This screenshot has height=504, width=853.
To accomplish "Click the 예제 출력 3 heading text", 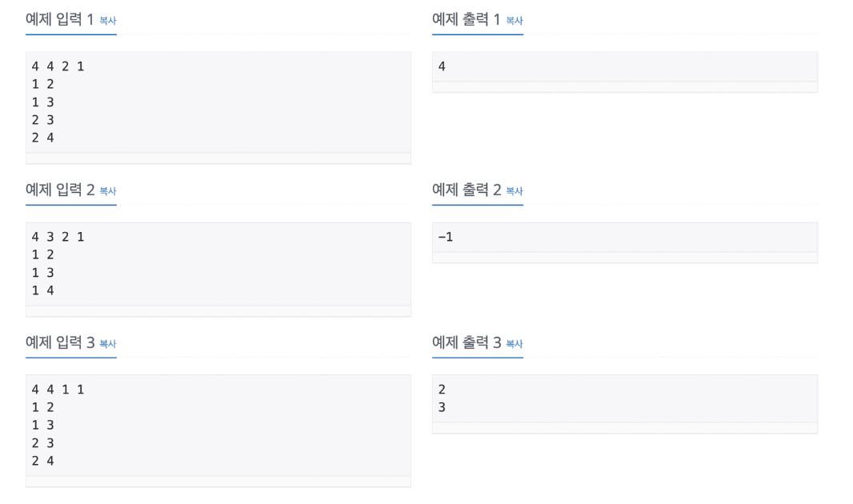I will 467,343.
